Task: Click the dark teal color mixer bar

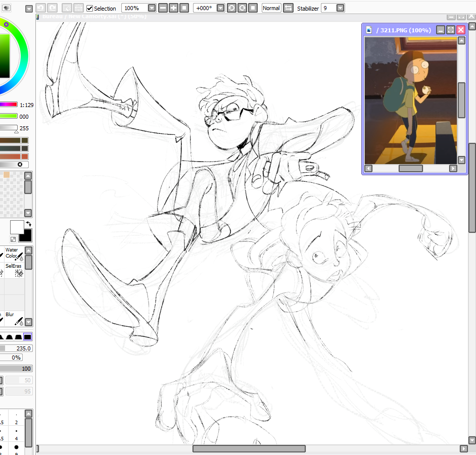Action: click(14, 148)
